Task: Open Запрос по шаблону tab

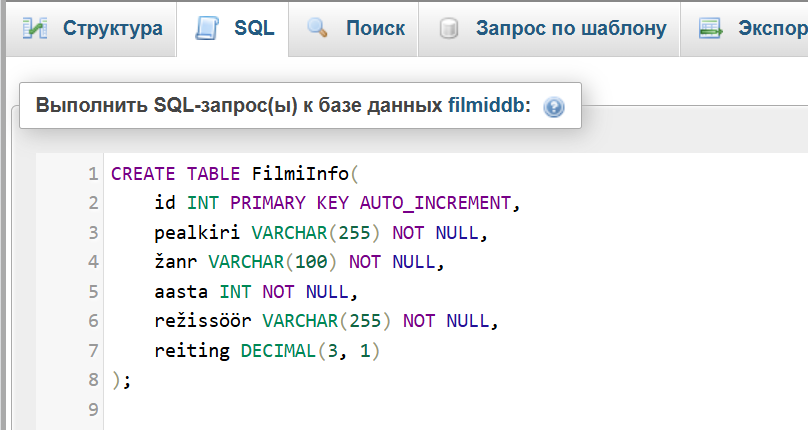Action: pyautogui.click(x=549, y=28)
